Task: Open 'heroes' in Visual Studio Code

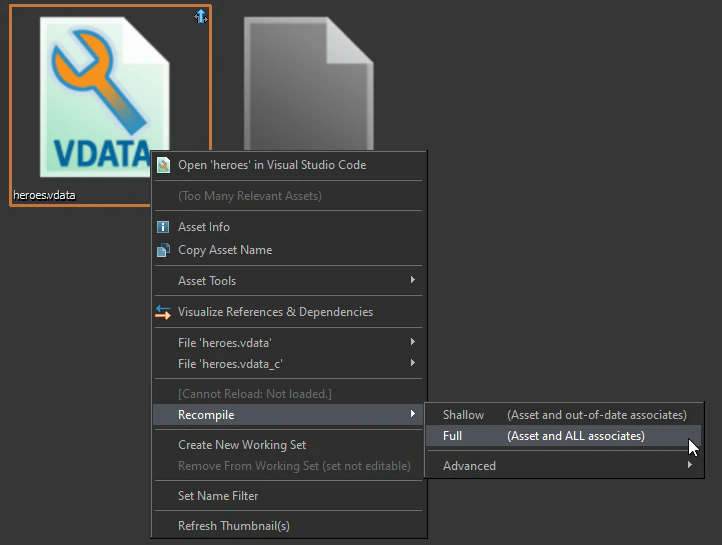Action: pyautogui.click(x=272, y=165)
